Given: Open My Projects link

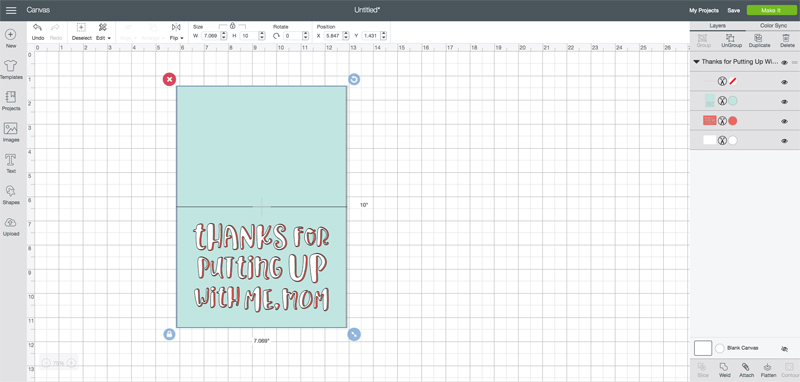Looking at the screenshot, I should [704, 10].
